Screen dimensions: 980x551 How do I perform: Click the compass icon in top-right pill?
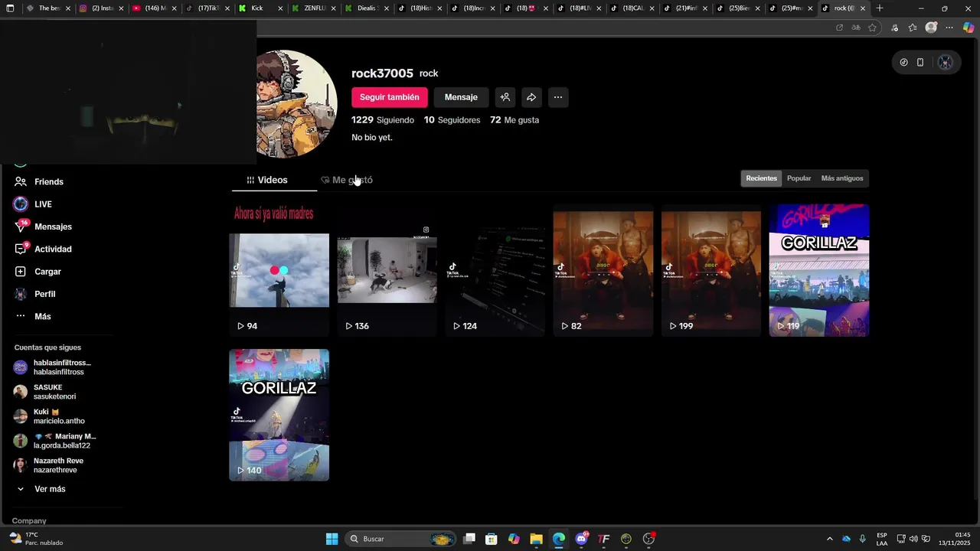[903, 63]
